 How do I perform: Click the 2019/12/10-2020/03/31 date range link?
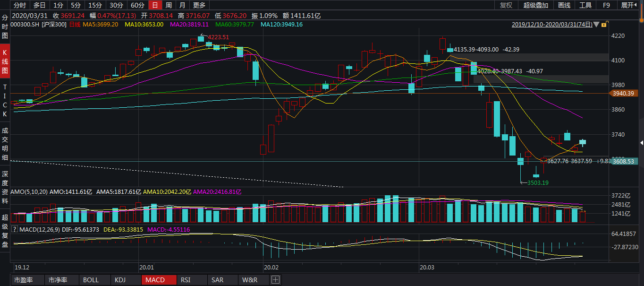[551, 25]
